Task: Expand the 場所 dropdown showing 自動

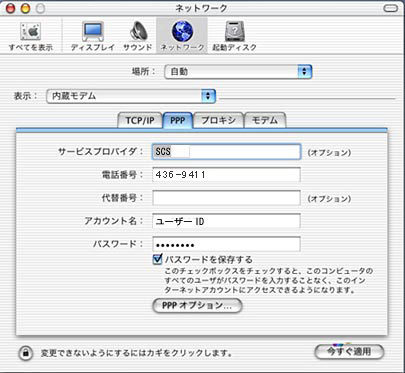Action: (238, 72)
